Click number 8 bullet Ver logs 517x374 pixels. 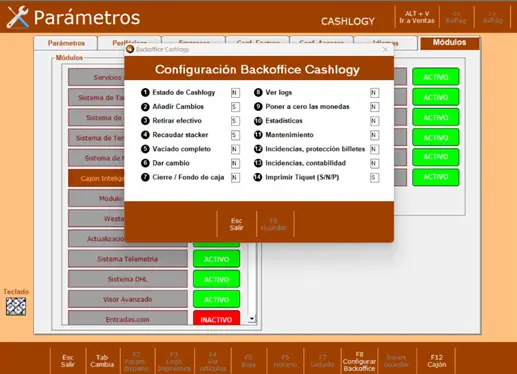tap(258, 92)
